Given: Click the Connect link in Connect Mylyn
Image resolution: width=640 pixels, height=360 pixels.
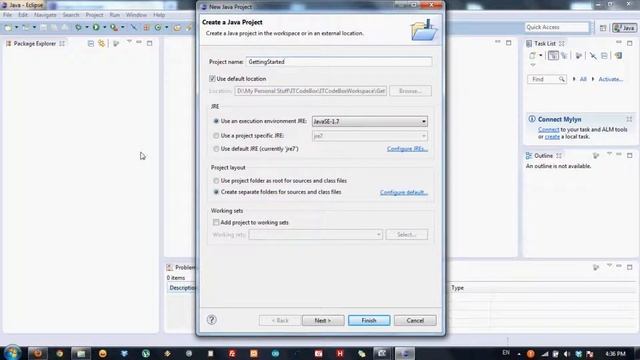Looking at the screenshot, I should [x=548, y=129].
